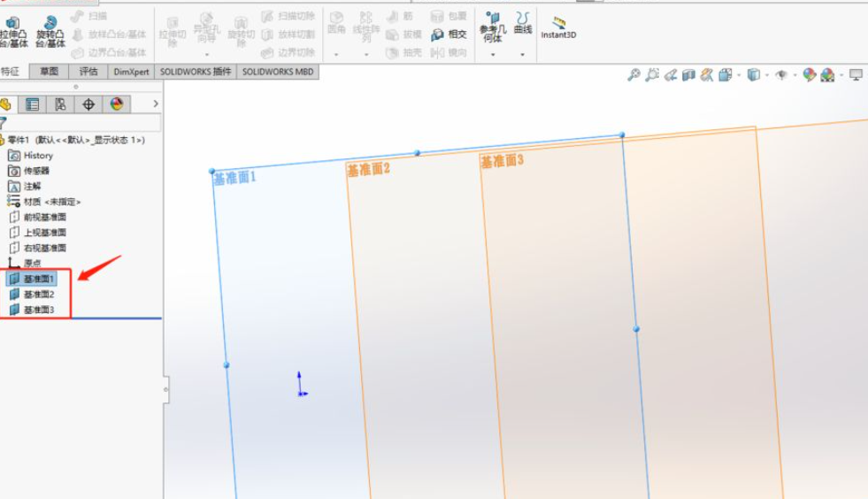Click the Section View icon

pyautogui.click(x=688, y=75)
